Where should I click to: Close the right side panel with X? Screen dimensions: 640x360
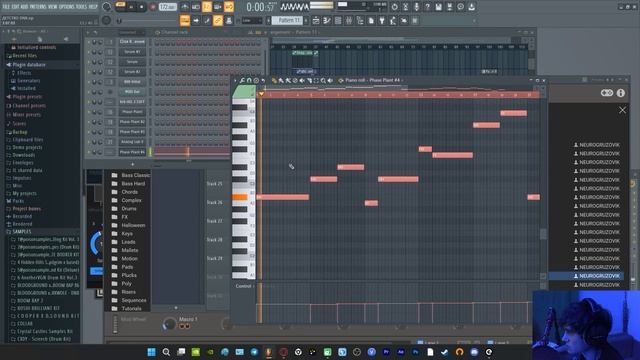click(x=622, y=110)
